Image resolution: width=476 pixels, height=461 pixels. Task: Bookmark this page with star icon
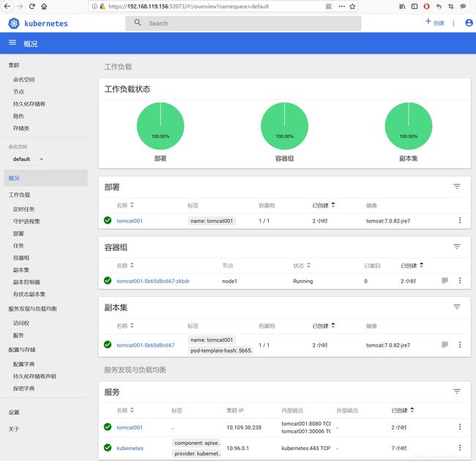[x=352, y=7]
